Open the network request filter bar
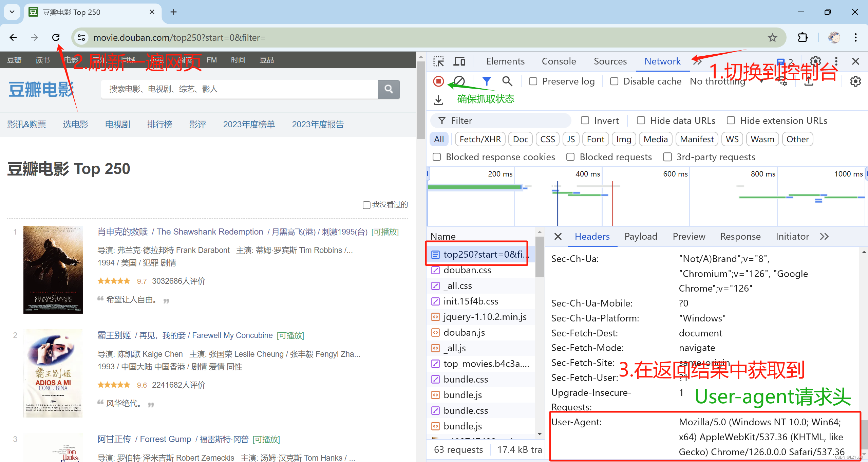The image size is (868, 462). pyautogui.click(x=486, y=81)
